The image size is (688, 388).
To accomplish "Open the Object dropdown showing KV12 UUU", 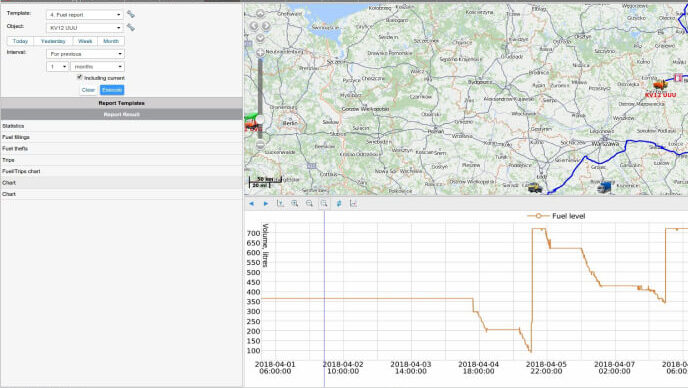I will pos(85,28).
